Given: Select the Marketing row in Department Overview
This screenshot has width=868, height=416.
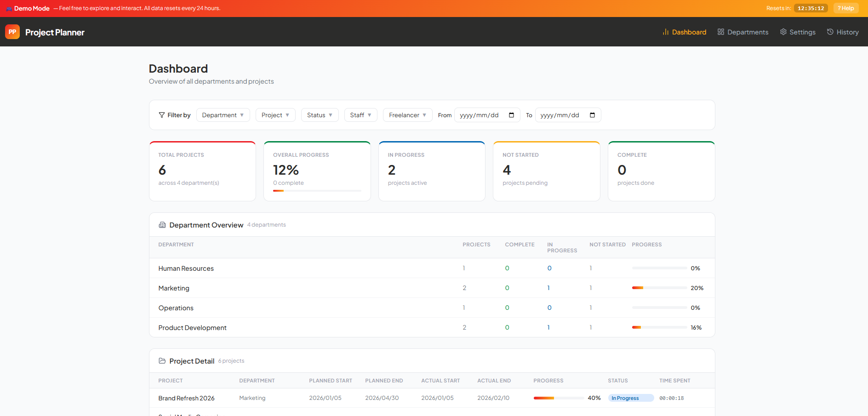Looking at the screenshot, I should [432, 288].
